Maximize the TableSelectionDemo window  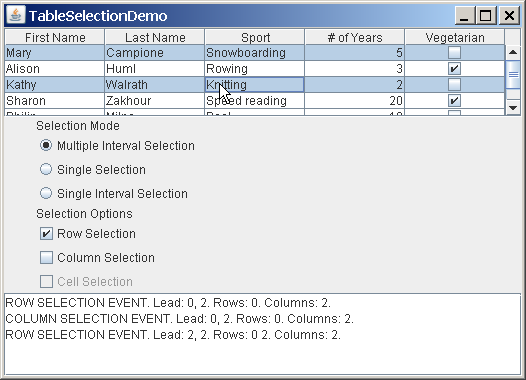click(485, 15)
